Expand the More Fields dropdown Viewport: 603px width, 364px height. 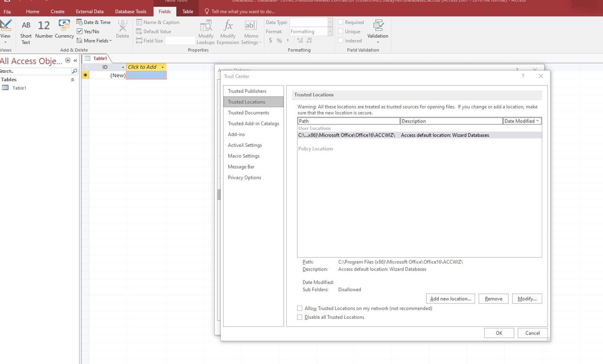point(94,40)
